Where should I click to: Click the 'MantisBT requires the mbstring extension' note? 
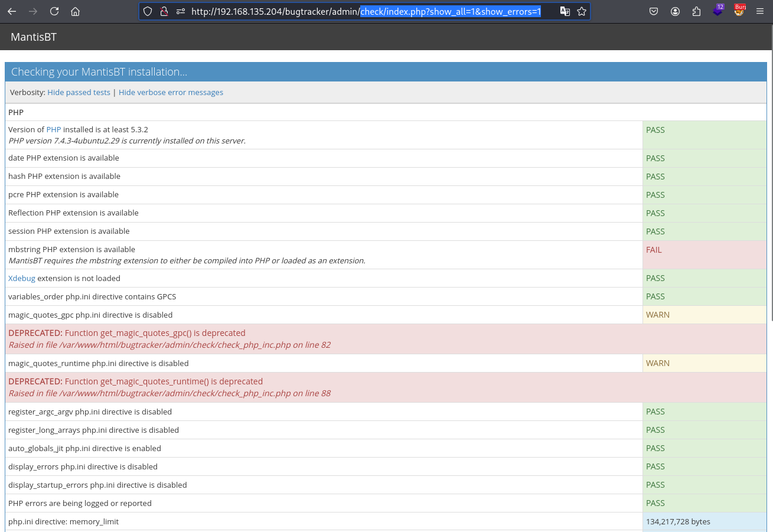click(187, 260)
